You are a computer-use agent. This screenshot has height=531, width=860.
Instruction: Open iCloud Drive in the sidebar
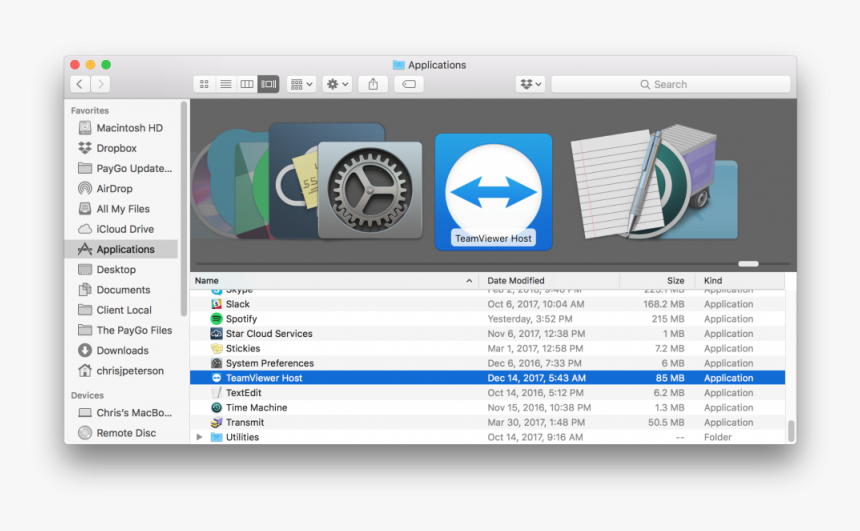(x=122, y=229)
